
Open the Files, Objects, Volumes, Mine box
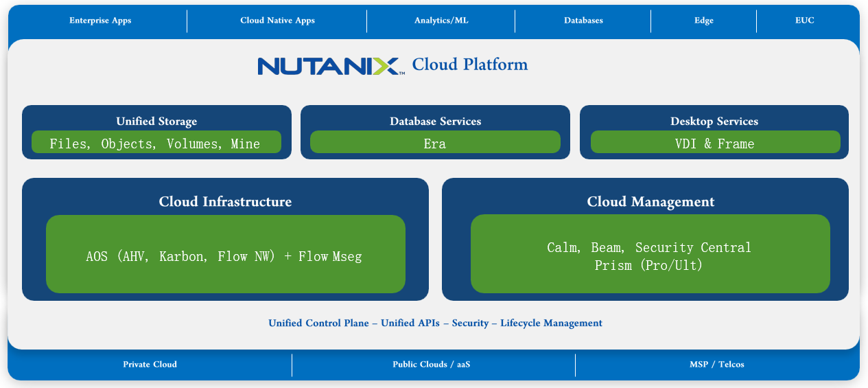point(156,142)
